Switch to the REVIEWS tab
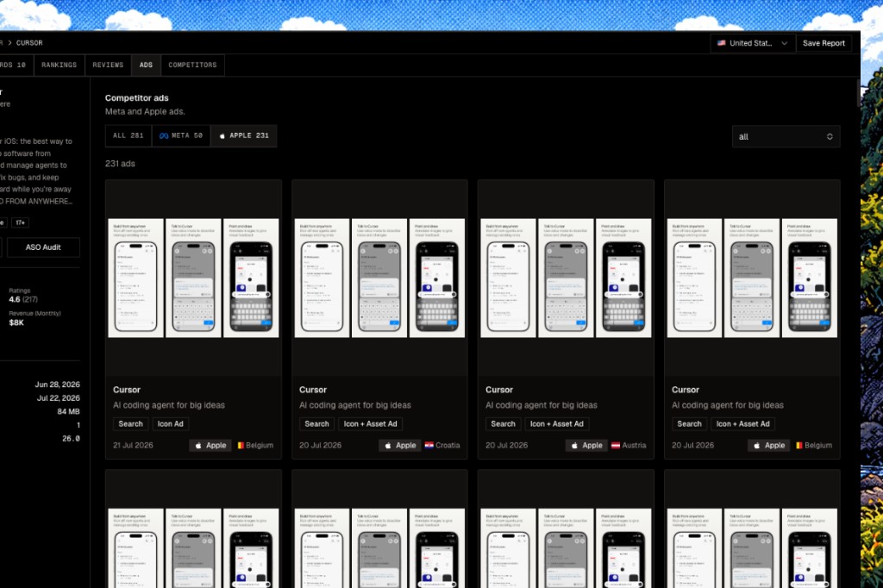 108,66
